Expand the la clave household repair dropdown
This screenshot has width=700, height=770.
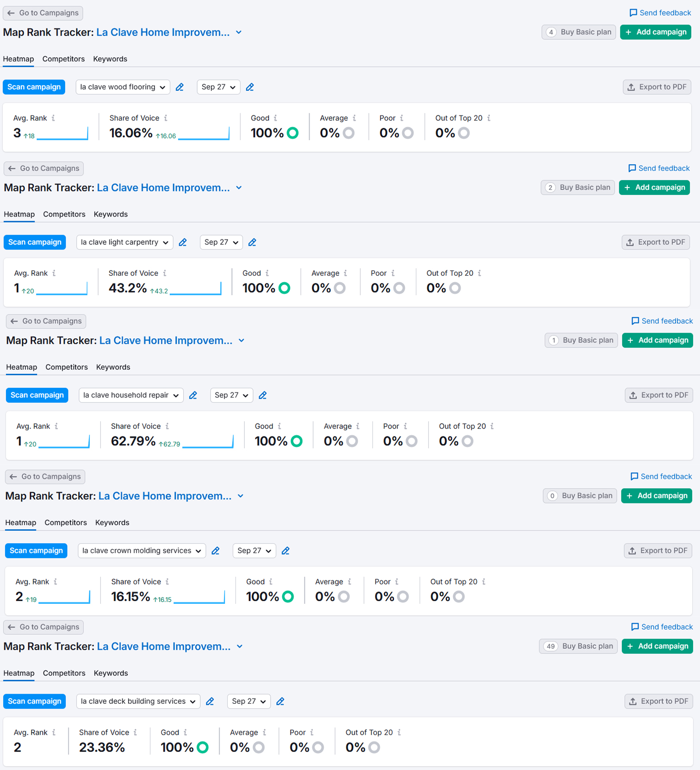pos(131,395)
